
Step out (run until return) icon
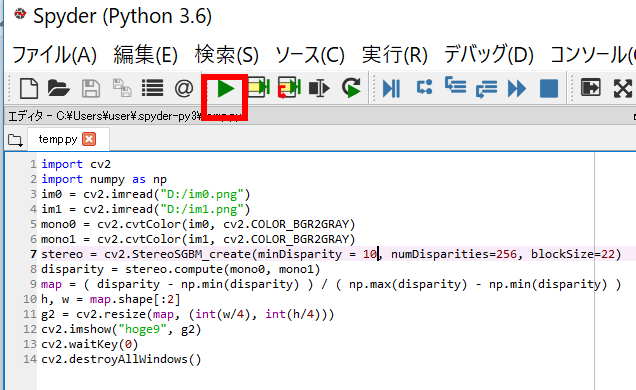[x=486, y=89]
